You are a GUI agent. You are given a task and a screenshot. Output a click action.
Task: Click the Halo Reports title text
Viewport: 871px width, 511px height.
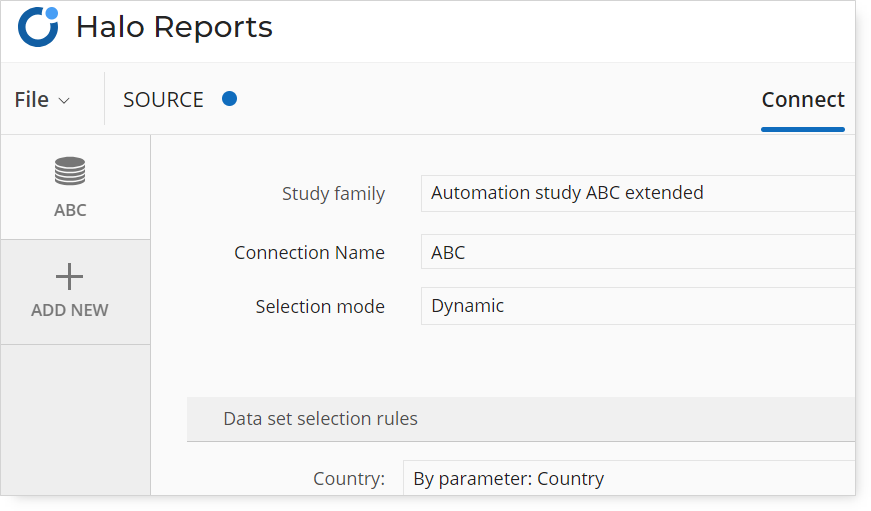(174, 27)
